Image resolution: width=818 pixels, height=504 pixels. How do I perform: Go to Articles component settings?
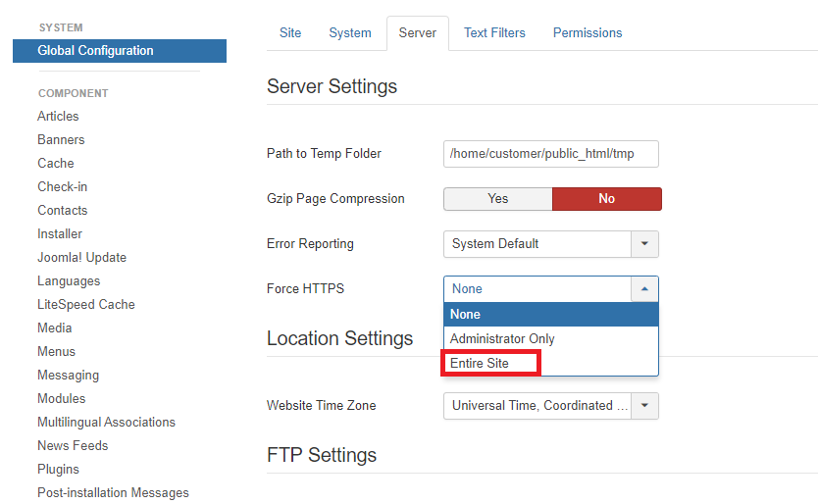pos(58,117)
